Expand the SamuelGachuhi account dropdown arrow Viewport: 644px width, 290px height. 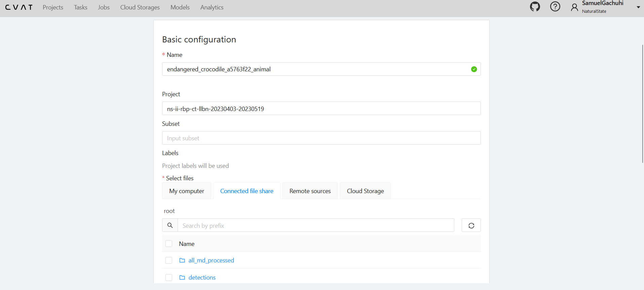pos(638,7)
